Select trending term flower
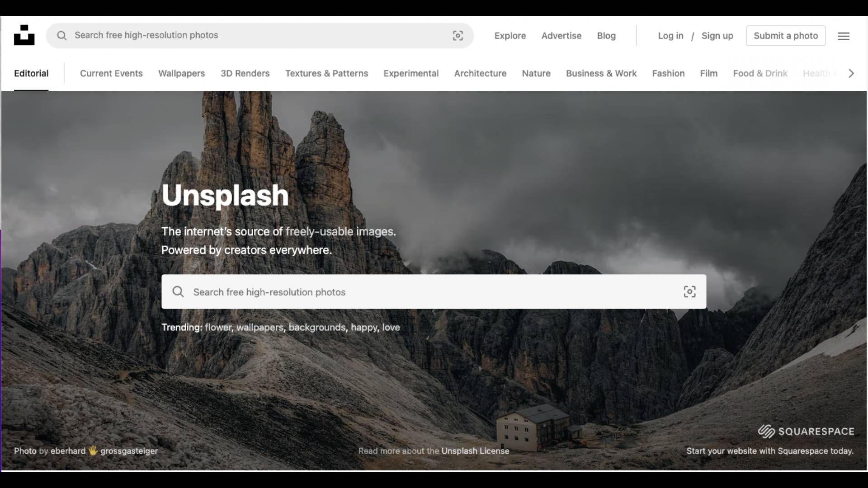This screenshot has height=488, width=868. [x=218, y=327]
